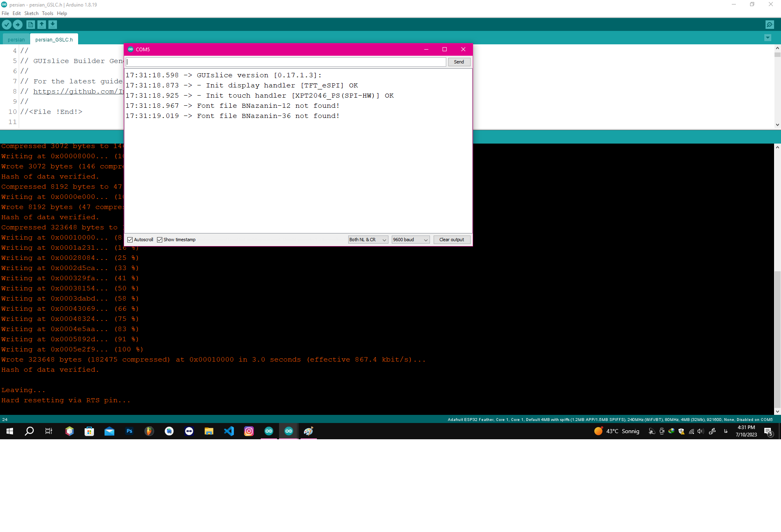Open the Tools menu
This screenshot has width=781, height=532.
(x=47, y=13)
